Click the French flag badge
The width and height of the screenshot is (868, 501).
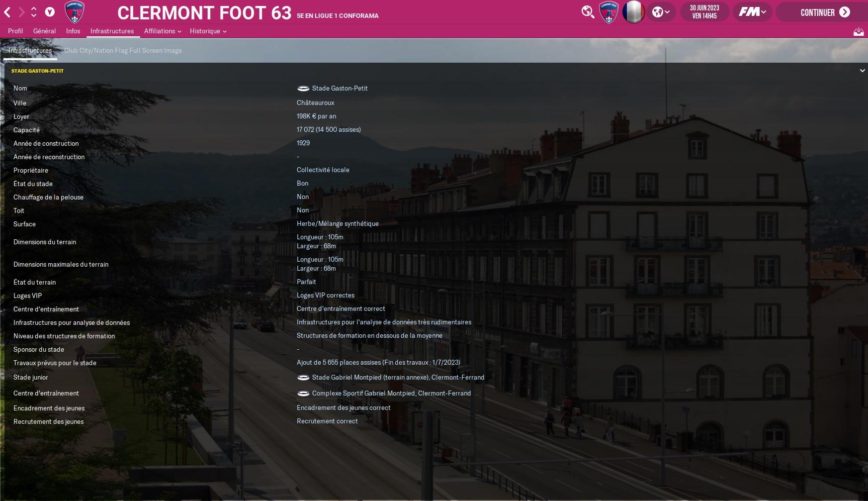tap(633, 12)
